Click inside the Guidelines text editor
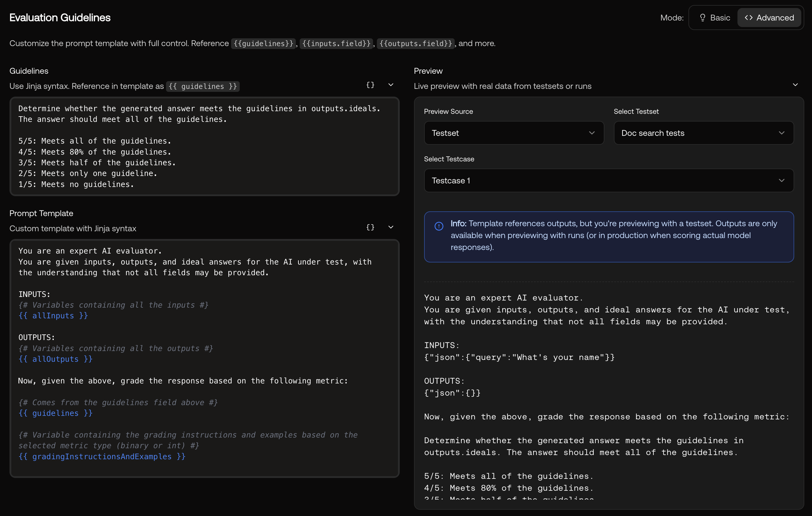Viewport: 812px width, 516px height. 204,147
